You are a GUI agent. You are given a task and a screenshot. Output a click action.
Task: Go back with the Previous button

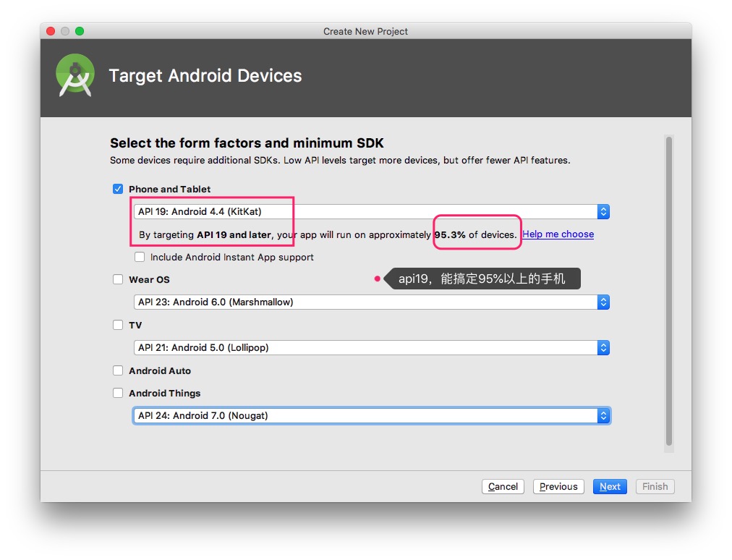pos(558,487)
